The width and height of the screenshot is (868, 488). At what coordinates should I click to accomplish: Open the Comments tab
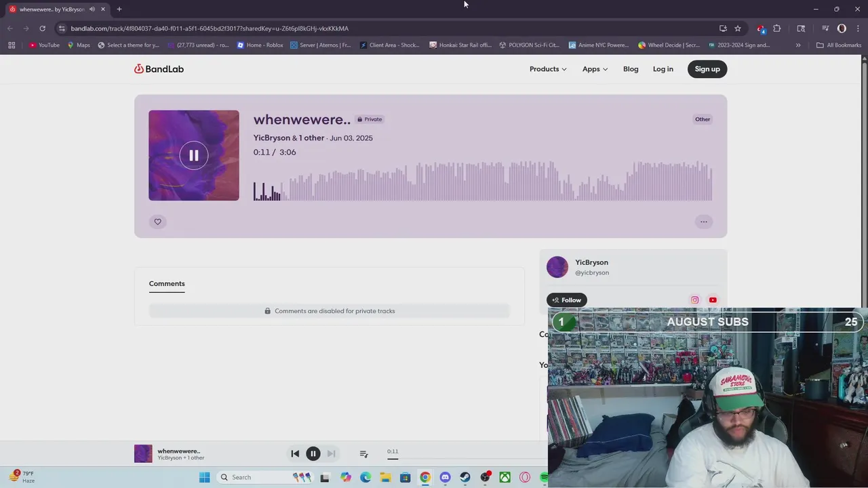tap(167, 283)
